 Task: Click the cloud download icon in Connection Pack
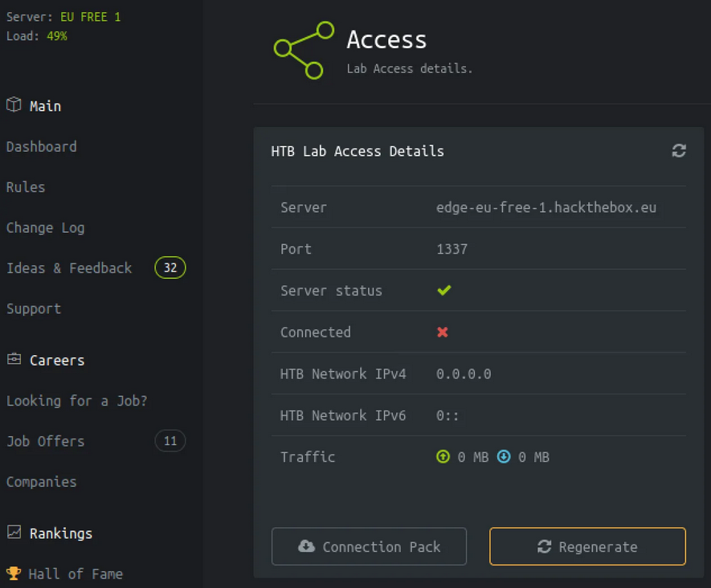click(x=307, y=546)
